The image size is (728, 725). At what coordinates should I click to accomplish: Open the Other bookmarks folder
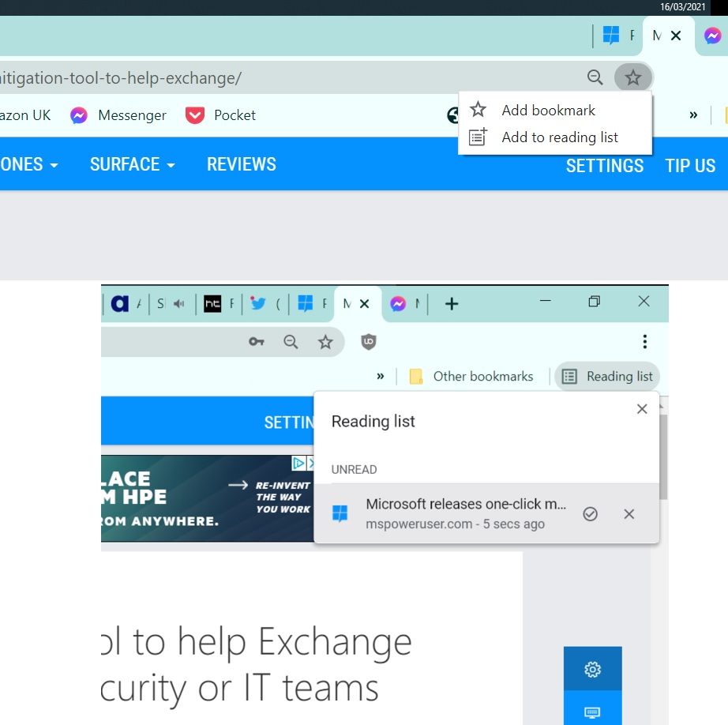(471, 376)
